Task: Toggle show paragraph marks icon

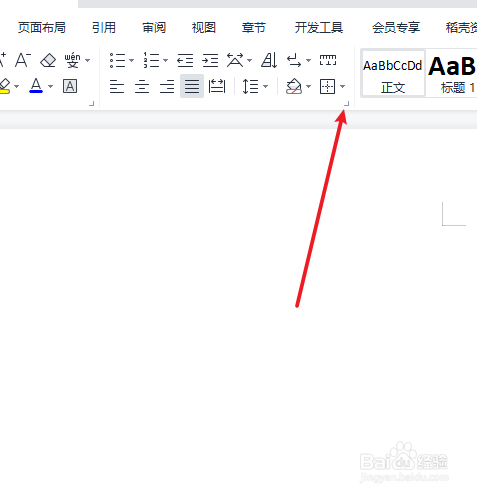Action: click(294, 60)
